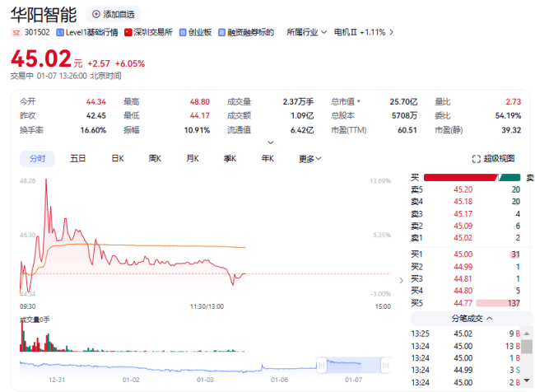Click the SZ market badge icon
This screenshot has height=392, width=535.
[16, 32]
